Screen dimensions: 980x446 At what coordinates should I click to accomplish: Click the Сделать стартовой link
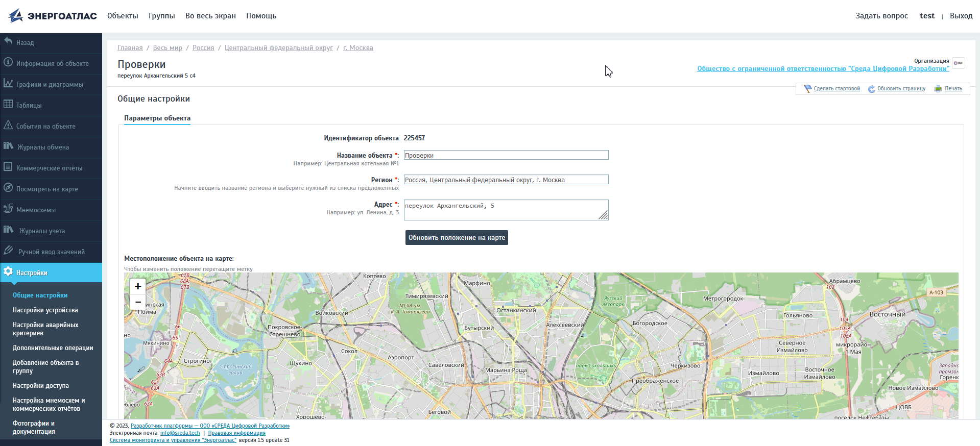tap(836, 89)
